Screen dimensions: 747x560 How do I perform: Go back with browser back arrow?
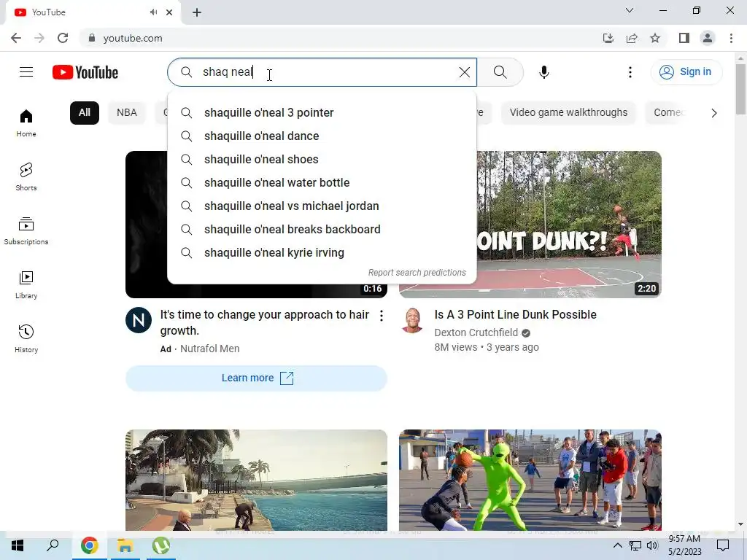pos(16,38)
